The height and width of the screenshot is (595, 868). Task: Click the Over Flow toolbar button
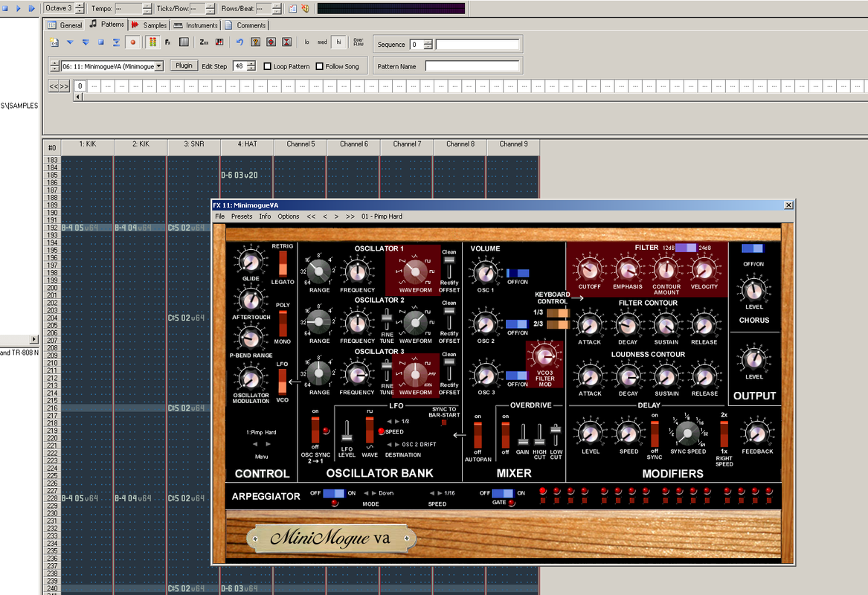(x=359, y=42)
